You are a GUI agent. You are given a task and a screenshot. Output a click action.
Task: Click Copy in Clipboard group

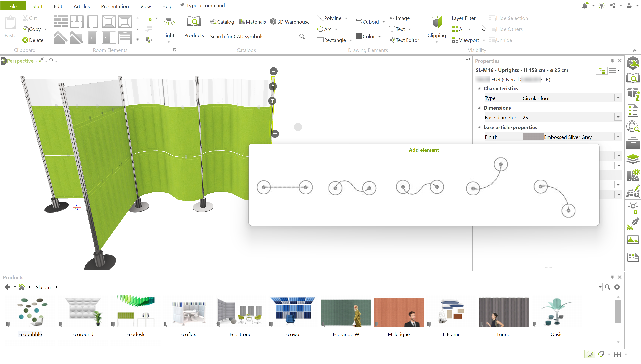(31, 29)
